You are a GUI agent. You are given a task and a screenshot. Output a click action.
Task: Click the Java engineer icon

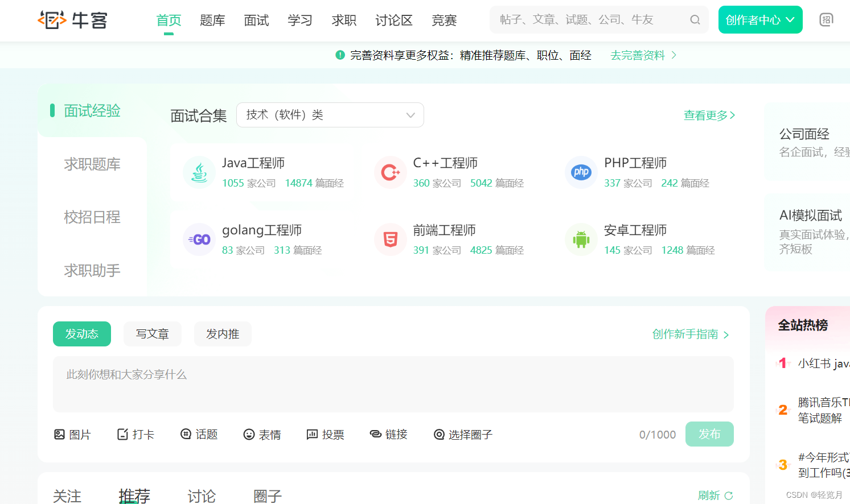(x=199, y=172)
